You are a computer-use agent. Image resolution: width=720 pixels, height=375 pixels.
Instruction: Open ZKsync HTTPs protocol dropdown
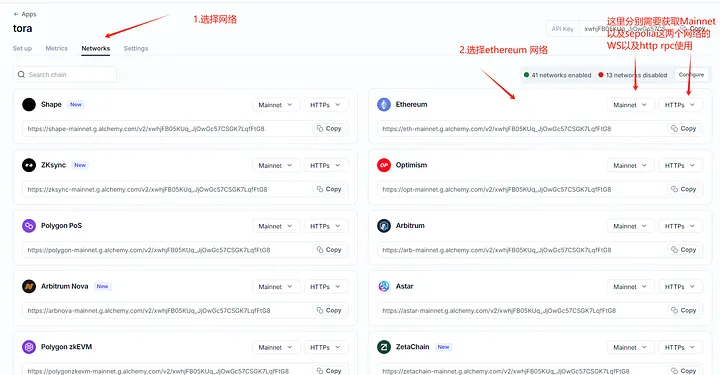326,165
